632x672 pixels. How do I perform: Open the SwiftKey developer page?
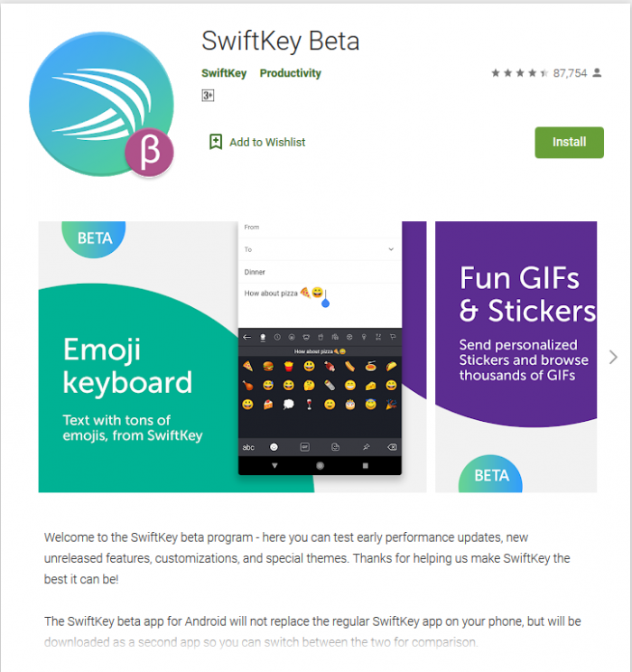coord(224,73)
